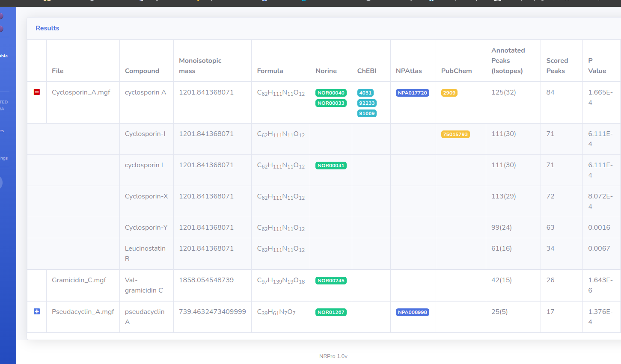Viewport: 621px width, 364px height.
Task: Open ChEBI badge 91669
Action: (367, 113)
